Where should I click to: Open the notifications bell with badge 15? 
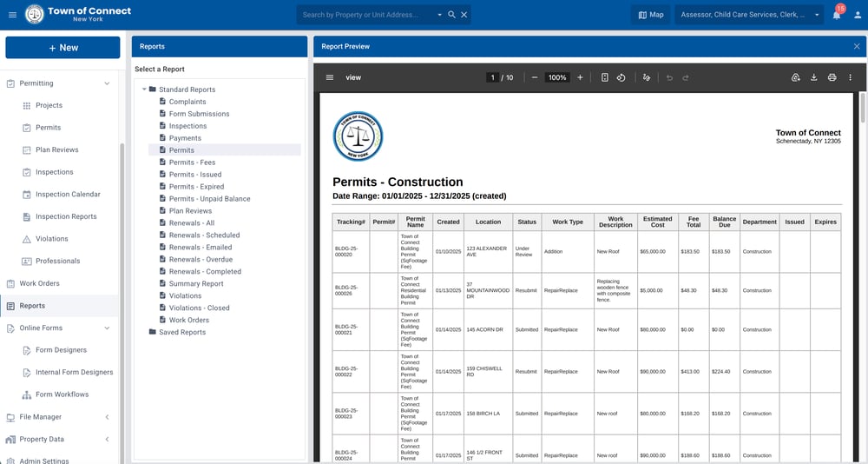(837, 15)
